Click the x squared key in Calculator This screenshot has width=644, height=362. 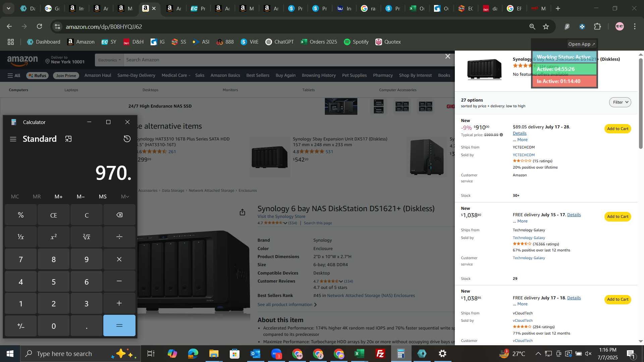click(x=54, y=237)
